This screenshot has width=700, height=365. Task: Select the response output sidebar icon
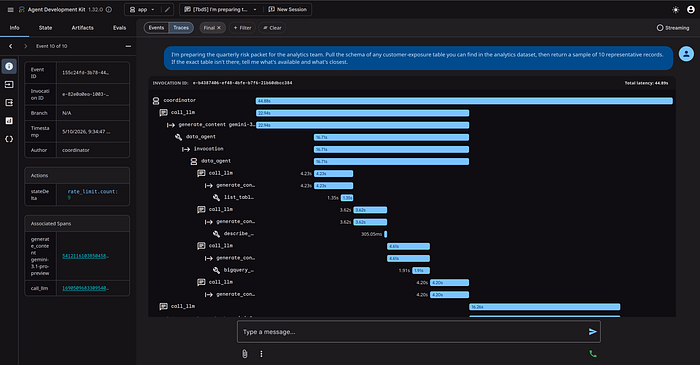click(x=9, y=103)
